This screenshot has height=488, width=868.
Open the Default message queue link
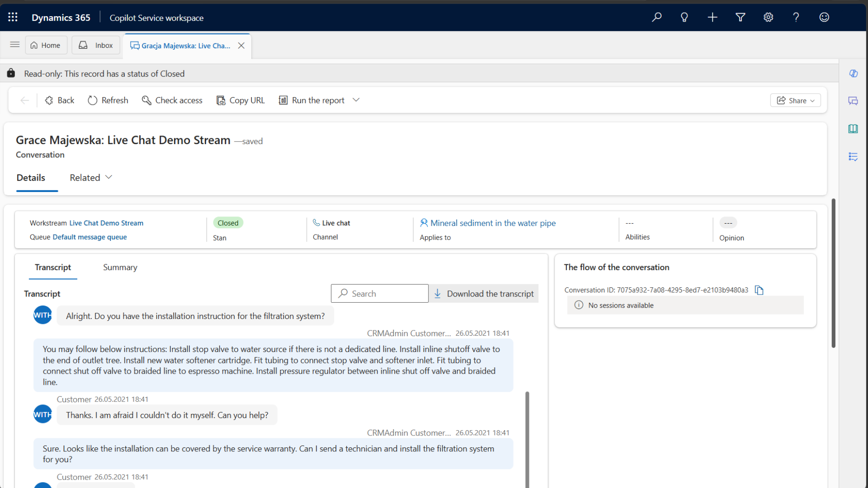tap(90, 237)
